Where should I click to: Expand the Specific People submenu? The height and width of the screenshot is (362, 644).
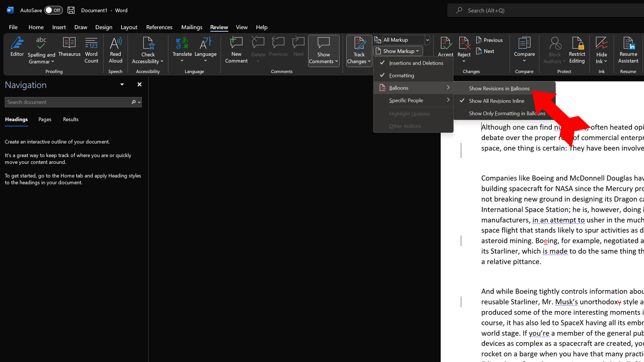[413, 100]
